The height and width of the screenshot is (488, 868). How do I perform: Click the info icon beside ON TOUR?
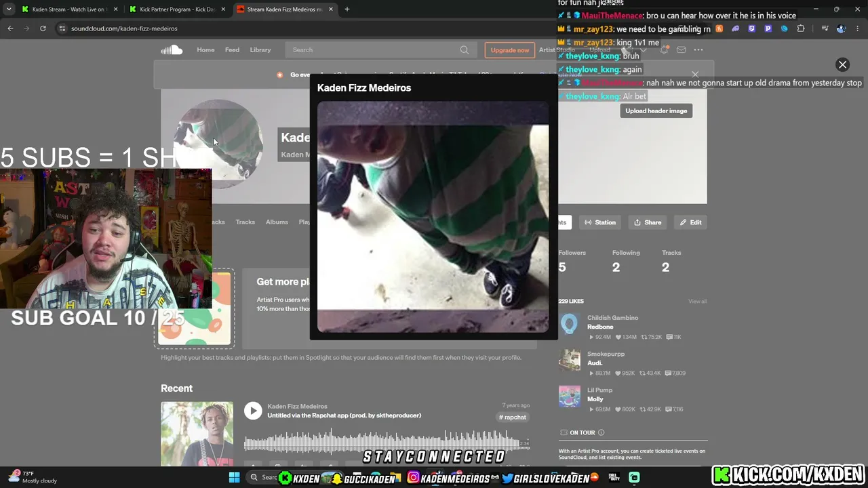(x=601, y=432)
